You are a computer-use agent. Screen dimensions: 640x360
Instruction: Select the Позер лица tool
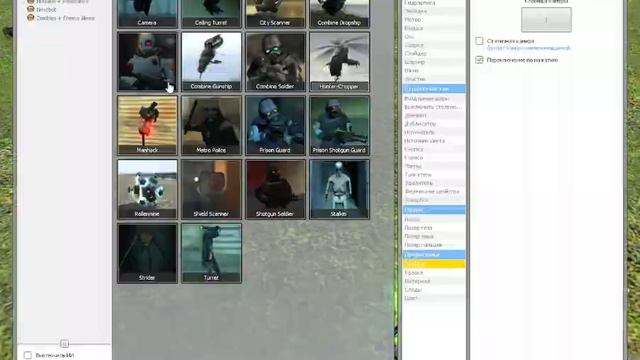tap(433, 236)
